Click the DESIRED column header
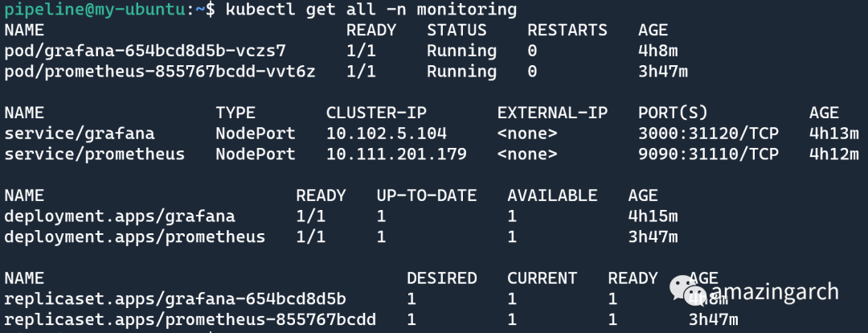The image size is (868, 333). pyautogui.click(x=442, y=277)
